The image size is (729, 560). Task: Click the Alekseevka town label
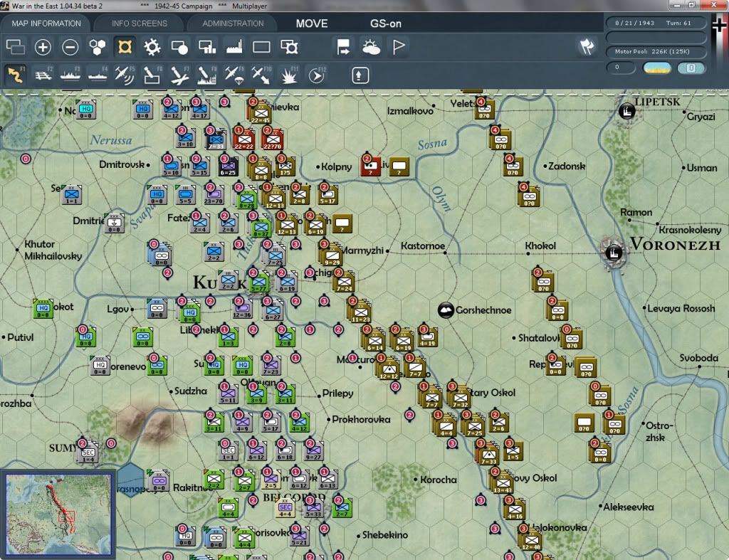click(x=628, y=507)
